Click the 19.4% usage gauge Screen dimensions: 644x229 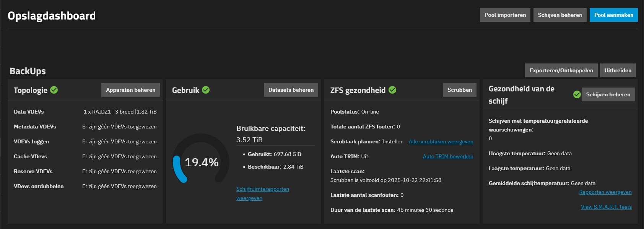(x=201, y=162)
